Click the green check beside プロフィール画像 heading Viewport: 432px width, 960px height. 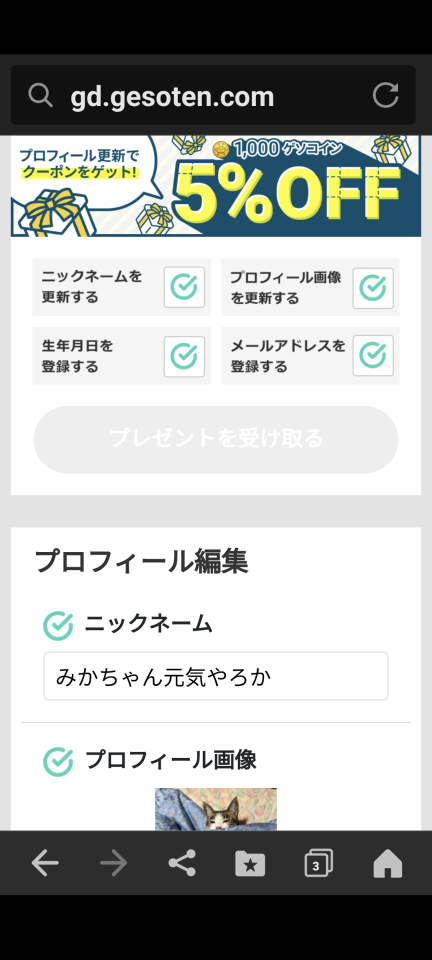point(58,762)
